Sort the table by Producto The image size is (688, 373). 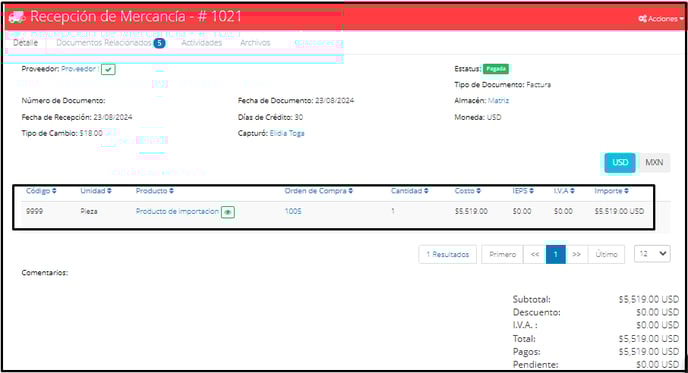coord(154,191)
